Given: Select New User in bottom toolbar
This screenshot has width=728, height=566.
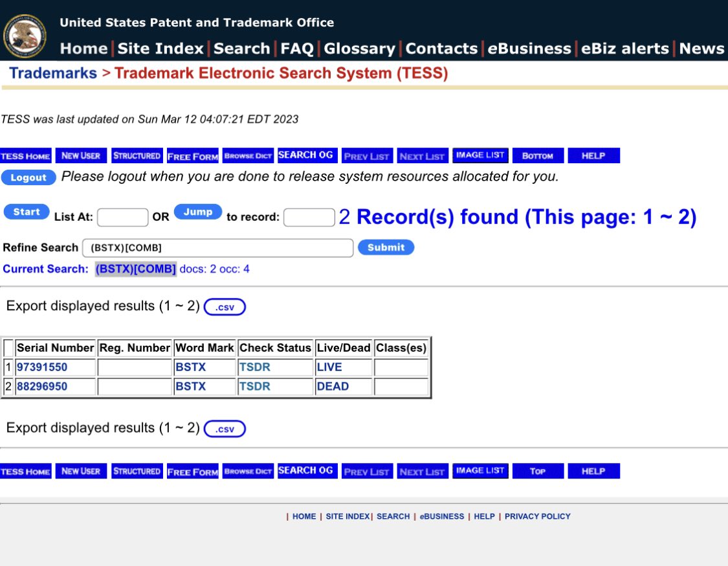Looking at the screenshot, I should pos(81,471).
